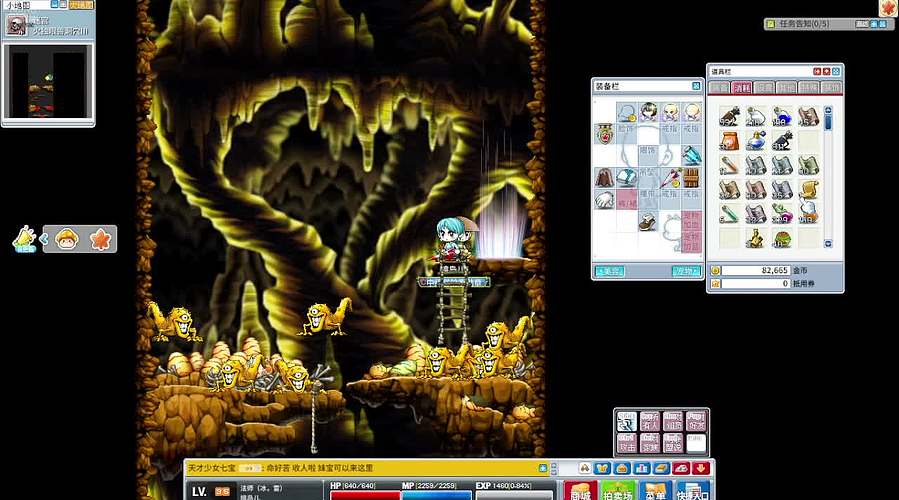Select the first tab in item inventory
899x500 pixels.
click(719, 88)
